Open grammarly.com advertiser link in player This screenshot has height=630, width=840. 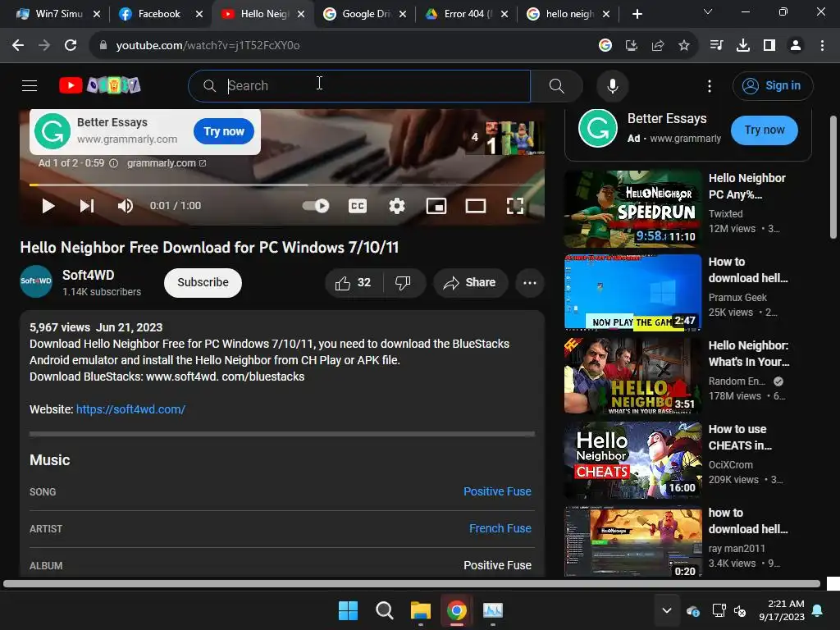pos(166,163)
